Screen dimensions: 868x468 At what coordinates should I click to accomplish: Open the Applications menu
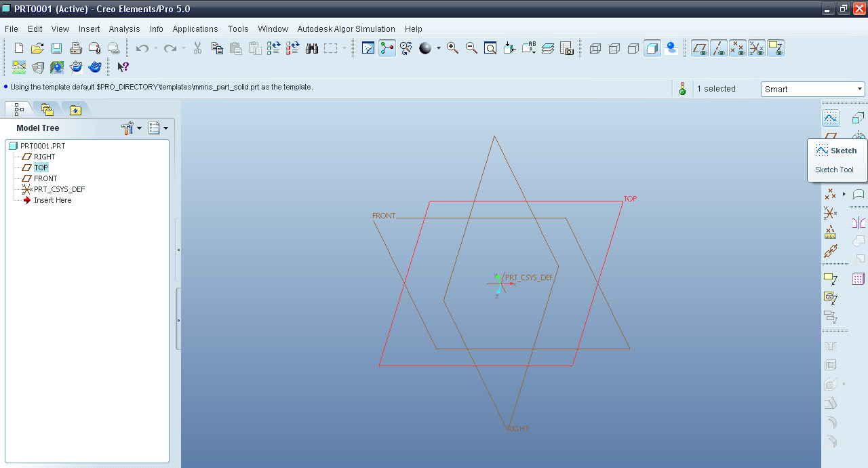(x=195, y=29)
